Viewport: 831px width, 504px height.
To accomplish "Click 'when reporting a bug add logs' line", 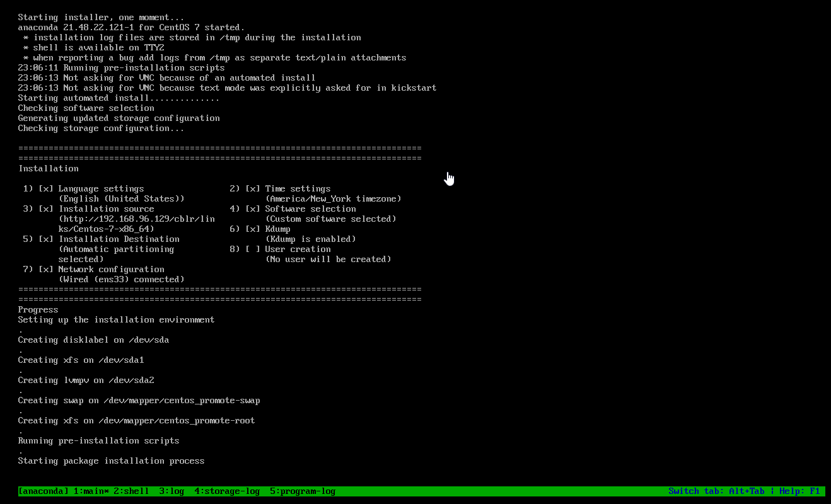I will 214,57.
